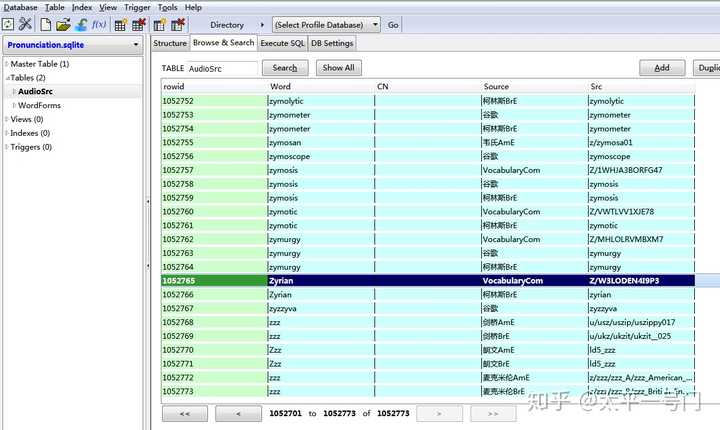
Task: Click rowid cell 1052752
Action: [214, 101]
